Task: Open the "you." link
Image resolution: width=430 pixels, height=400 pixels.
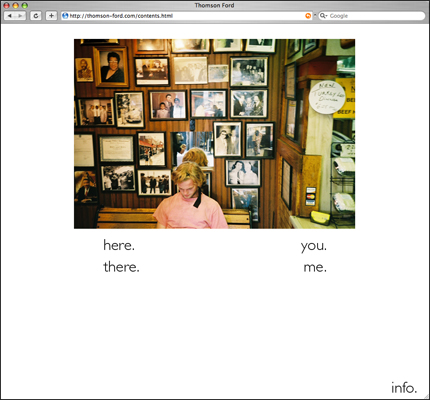Action: click(314, 246)
